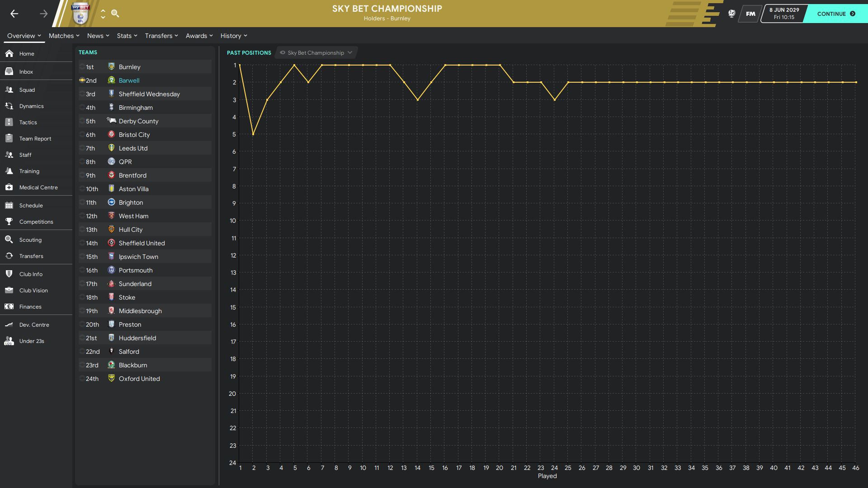Click the Bristol City club badge
This screenshot has width=868, height=488.
(x=111, y=134)
